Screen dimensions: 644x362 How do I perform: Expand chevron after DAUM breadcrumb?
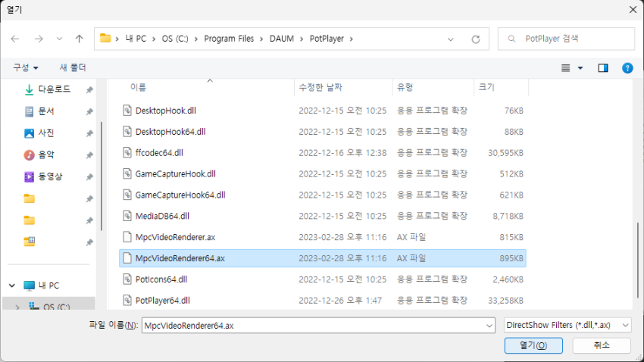tap(302, 39)
